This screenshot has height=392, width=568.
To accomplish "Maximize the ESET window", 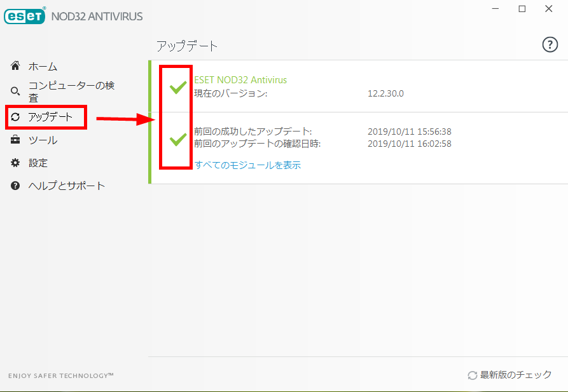I will pyautogui.click(x=522, y=9).
